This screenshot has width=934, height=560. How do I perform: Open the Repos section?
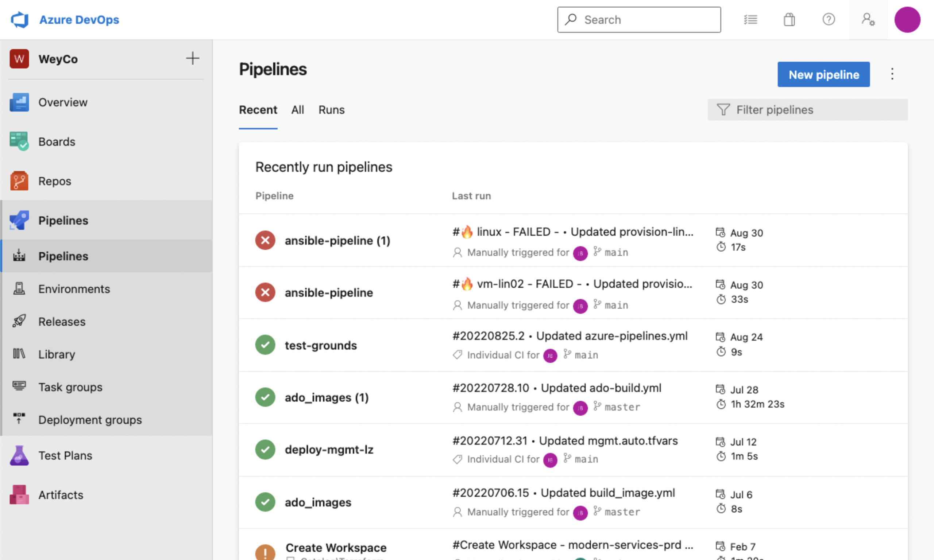point(54,181)
